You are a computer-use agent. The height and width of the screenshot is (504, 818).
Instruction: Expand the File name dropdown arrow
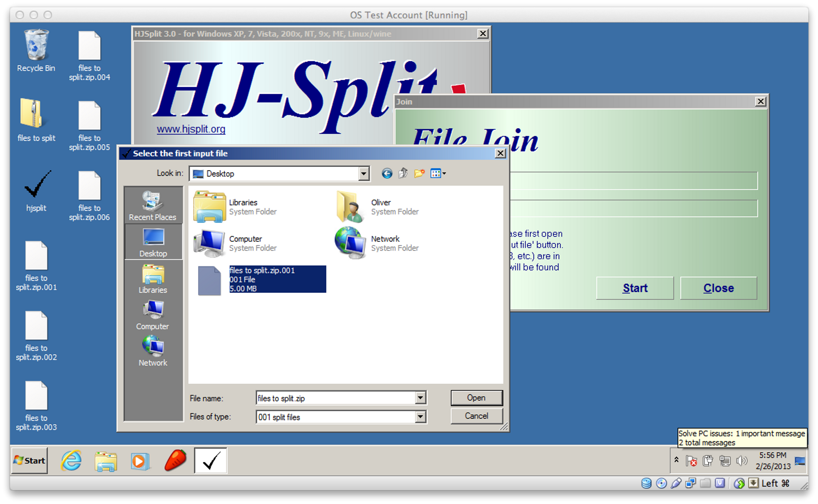[x=420, y=398]
